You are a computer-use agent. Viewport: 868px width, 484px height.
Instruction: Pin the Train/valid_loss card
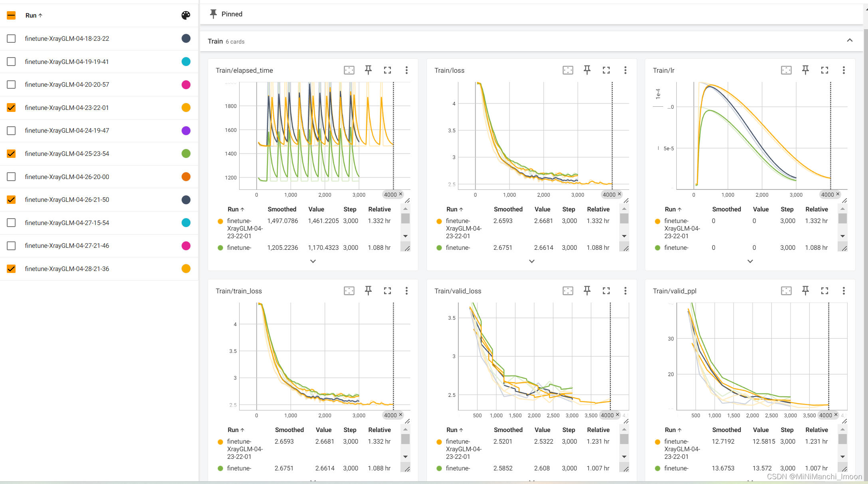tap(587, 291)
